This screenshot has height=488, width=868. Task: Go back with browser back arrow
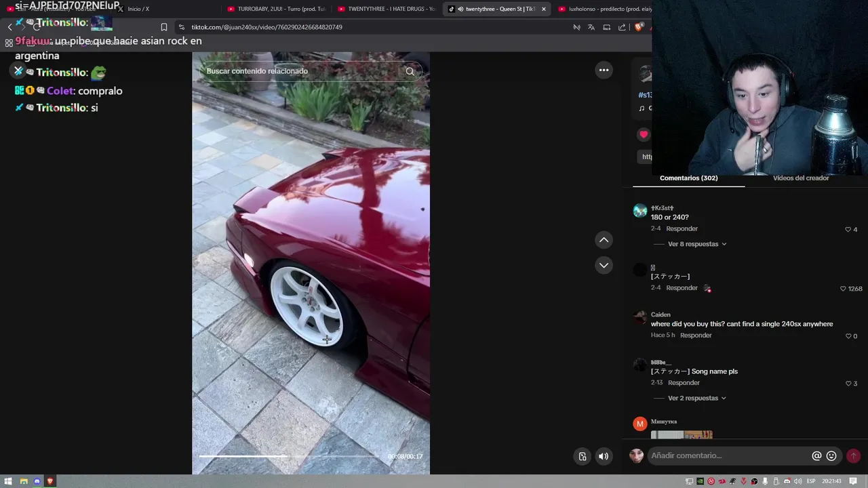(x=9, y=27)
